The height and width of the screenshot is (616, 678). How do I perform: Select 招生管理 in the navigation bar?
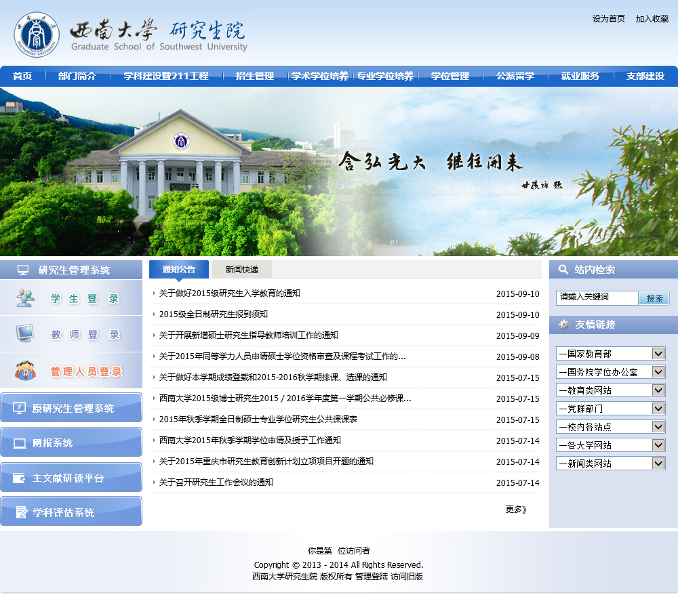pyautogui.click(x=255, y=76)
